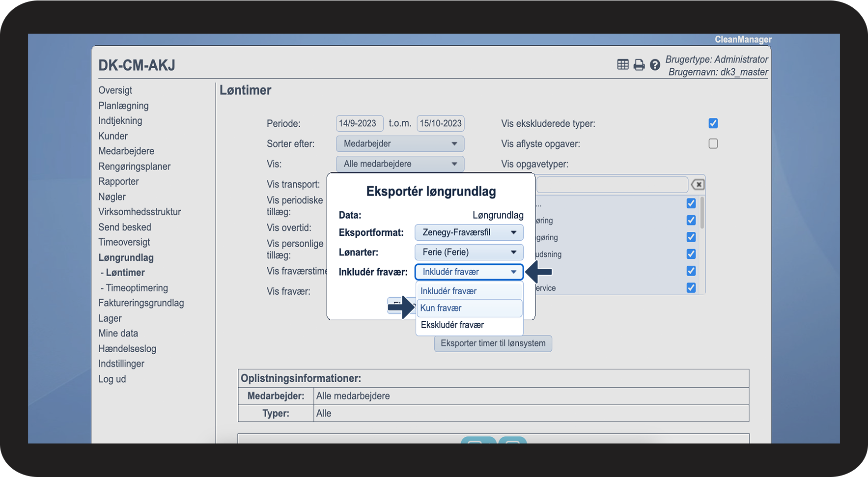Click the opgavetyper search field
Screen dimensions: 868x477
point(612,185)
